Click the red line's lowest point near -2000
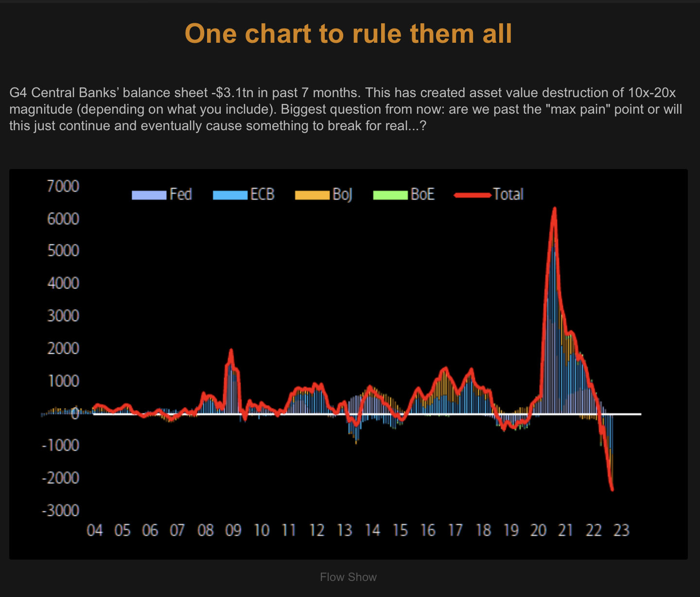 click(x=612, y=489)
